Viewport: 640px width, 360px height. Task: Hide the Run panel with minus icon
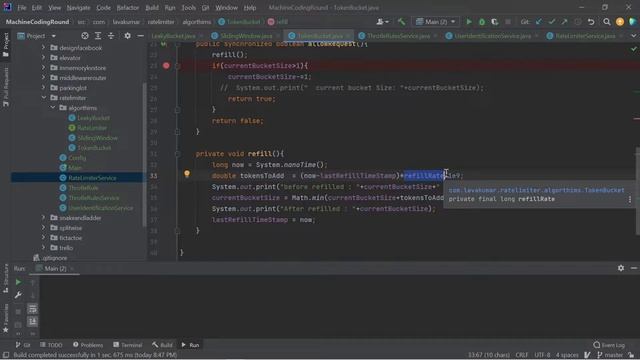[634, 268]
